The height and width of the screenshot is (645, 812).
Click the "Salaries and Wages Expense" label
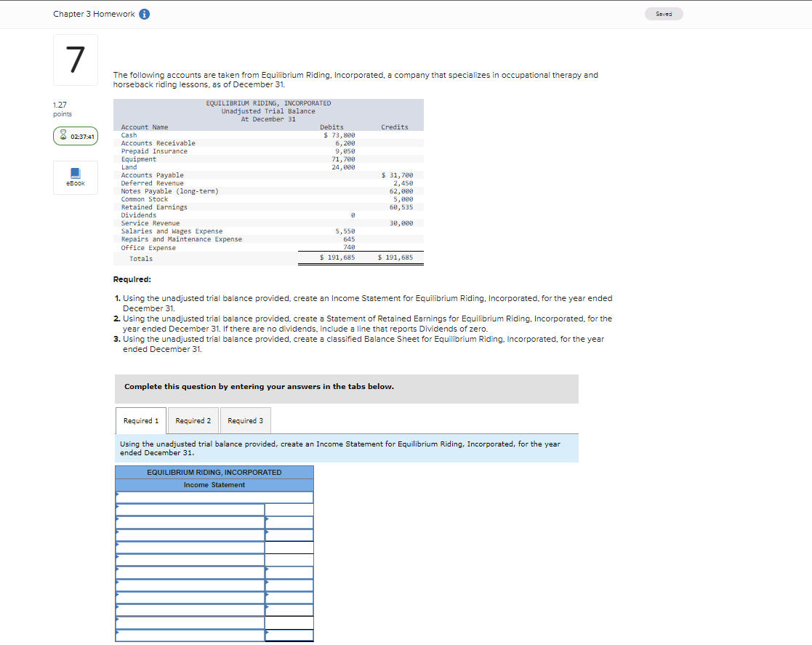pyautogui.click(x=172, y=231)
